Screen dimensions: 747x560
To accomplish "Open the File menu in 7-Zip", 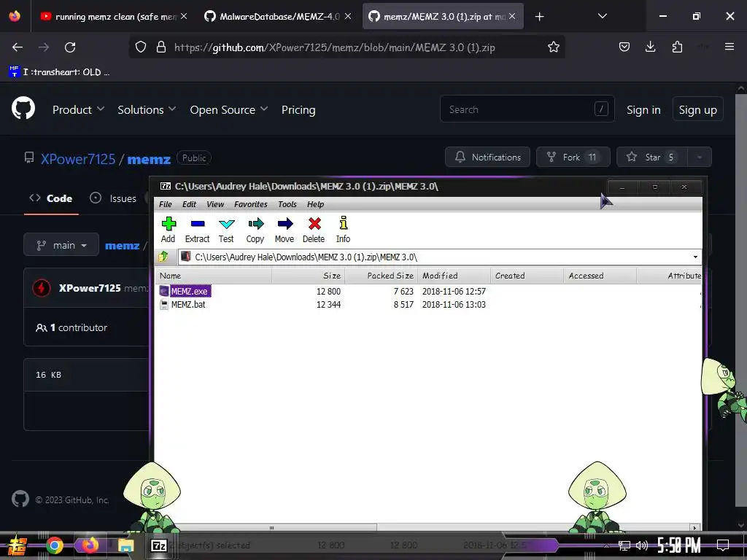I will [x=166, y=204].
